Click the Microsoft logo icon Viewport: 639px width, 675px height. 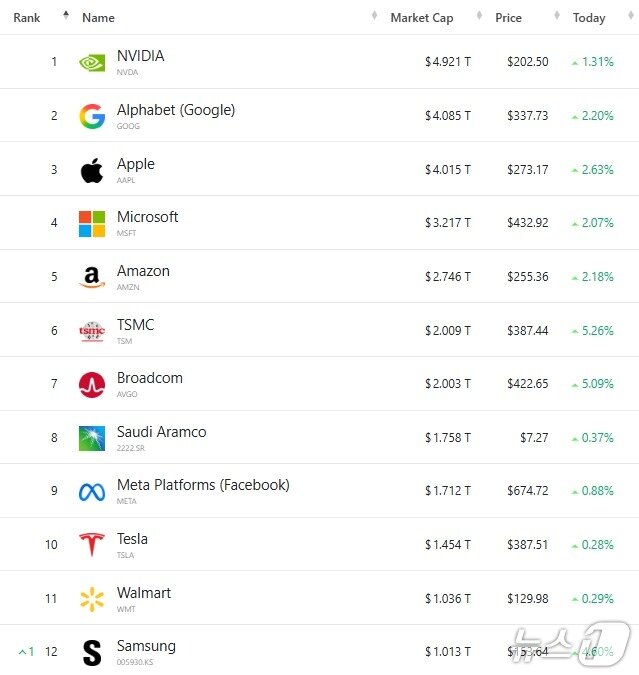(x=92, y=224)
